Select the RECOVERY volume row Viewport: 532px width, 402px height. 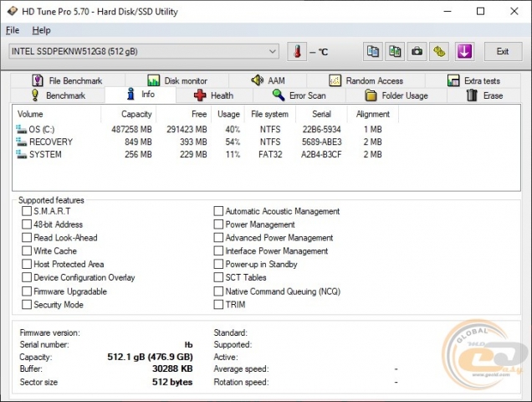(x=205, y=142)
